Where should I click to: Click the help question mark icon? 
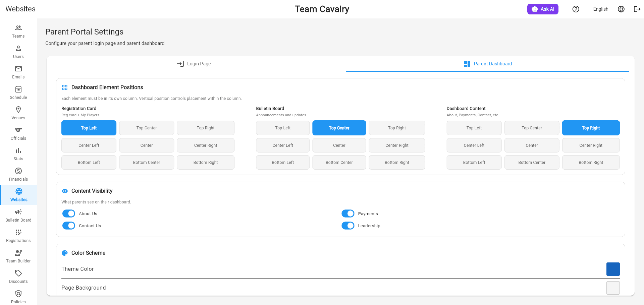pyautogui.click(x=576, y=9)
